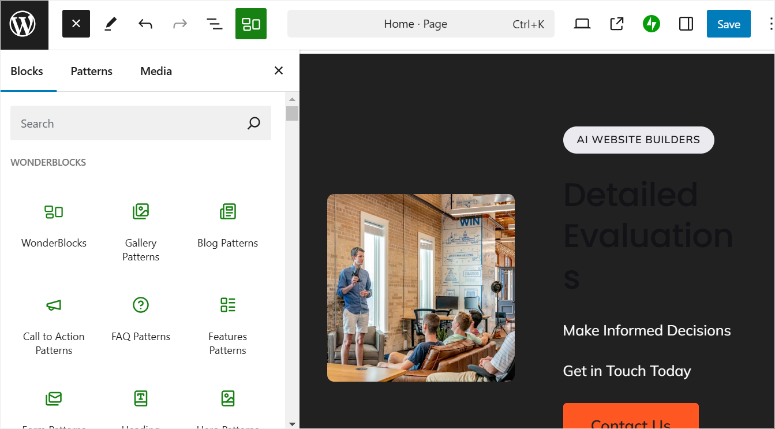Select the pencil Tools icon
This screenshot has height=429, width=775.
point(111,24)
